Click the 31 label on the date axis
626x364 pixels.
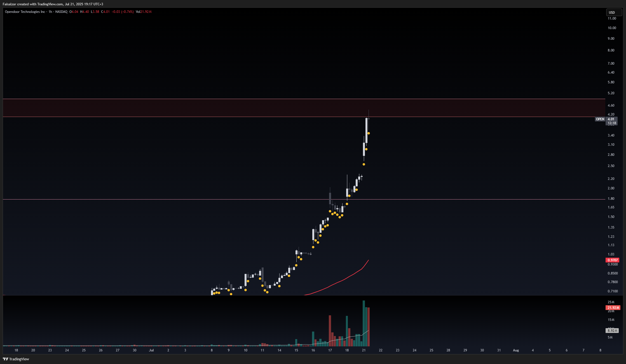pyautogui.click(x=499, y=350)
